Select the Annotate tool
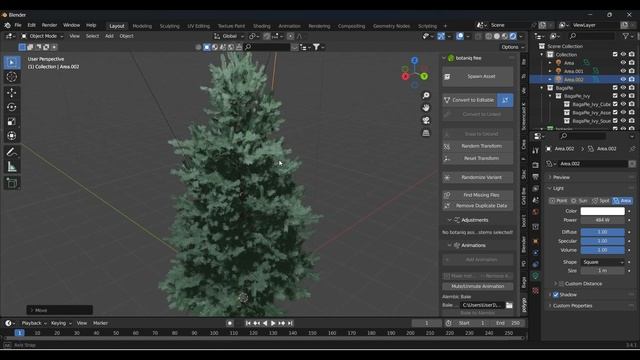640x360 pixels. point(12,152)
